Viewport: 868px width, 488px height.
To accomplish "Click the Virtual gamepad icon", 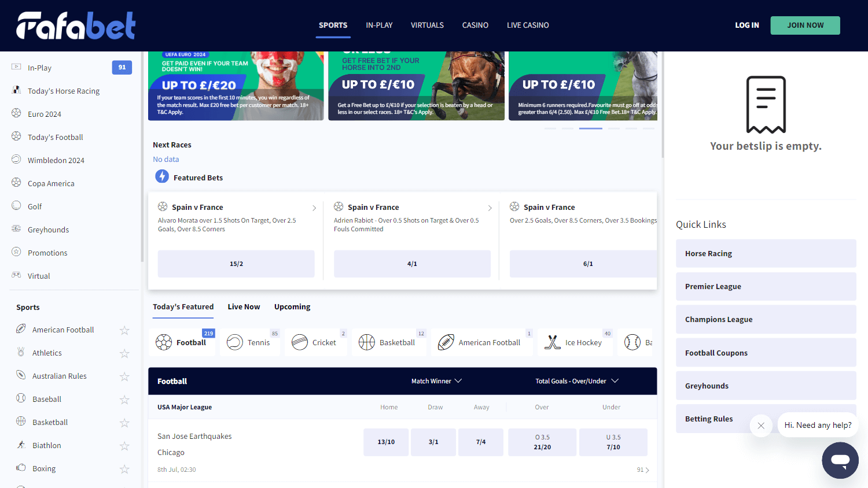I will pyautogui.click(x=16, y=275).
